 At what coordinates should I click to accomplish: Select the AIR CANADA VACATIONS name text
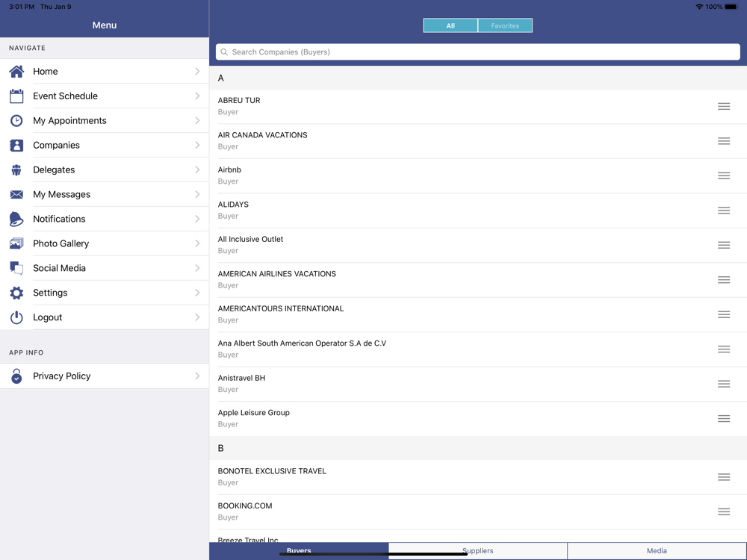(x=262, y=135)
